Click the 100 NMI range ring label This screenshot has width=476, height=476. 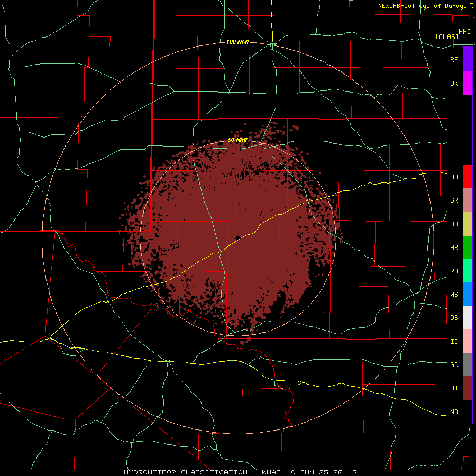237,42
